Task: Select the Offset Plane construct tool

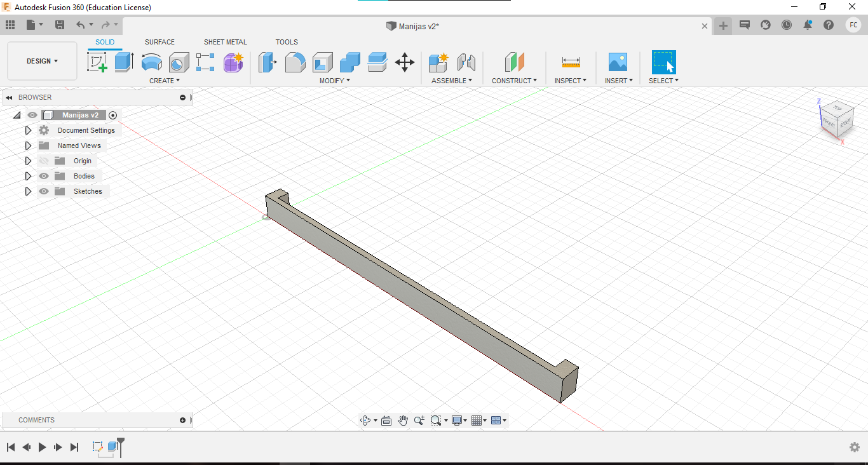Action: pos(514,62)
